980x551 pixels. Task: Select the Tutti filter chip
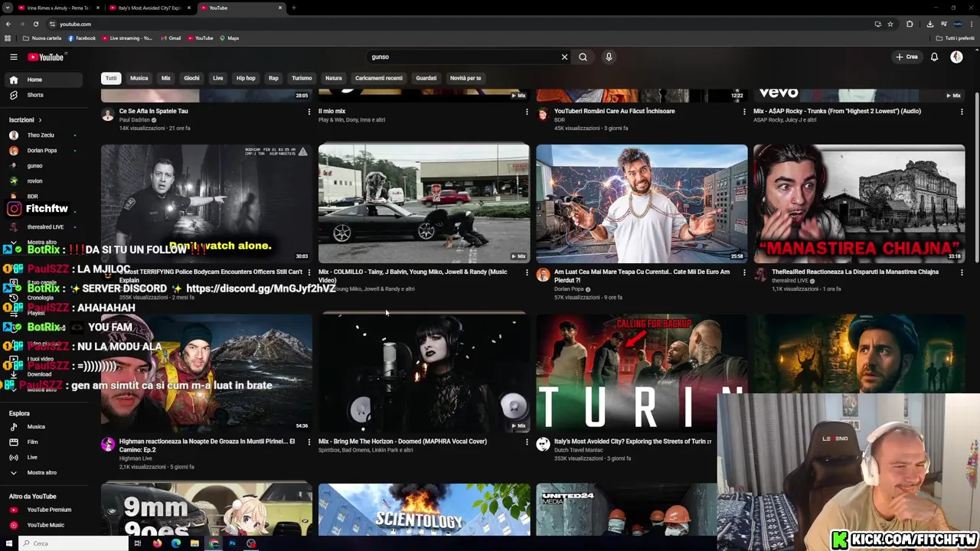click(111, 78)
